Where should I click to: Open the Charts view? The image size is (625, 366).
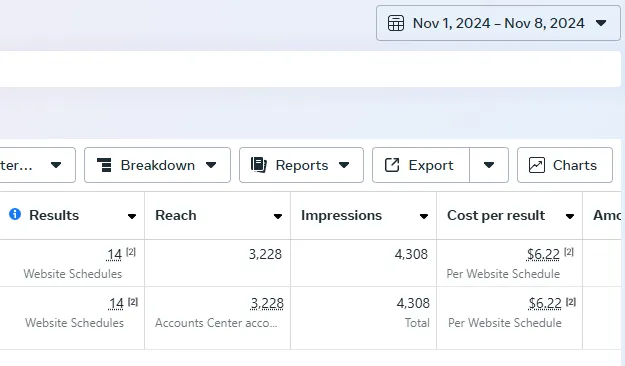(565, 165)
